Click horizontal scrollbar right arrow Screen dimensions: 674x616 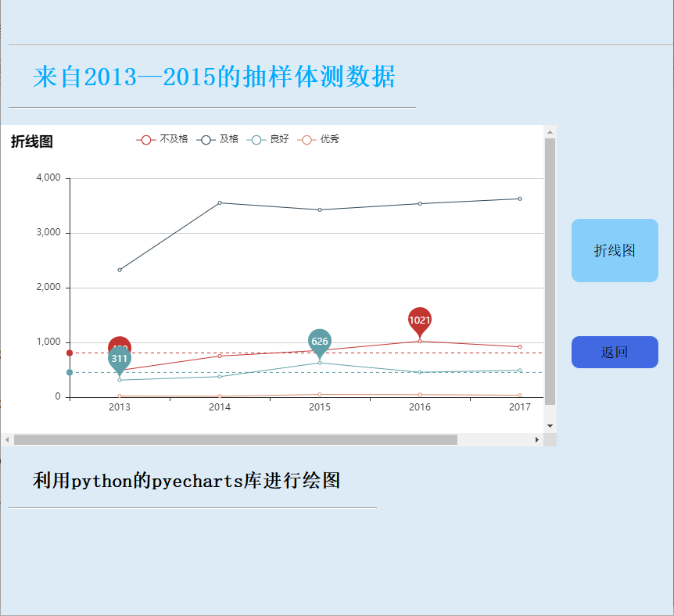point(537,440)
